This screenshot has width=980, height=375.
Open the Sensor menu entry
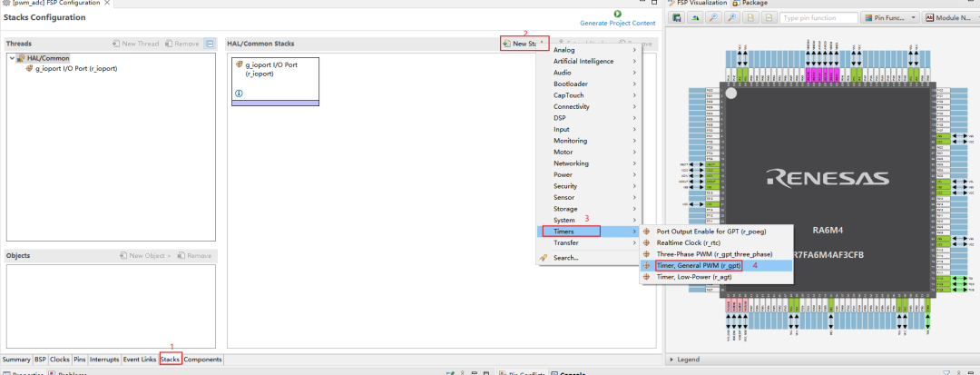pos(589,198)
